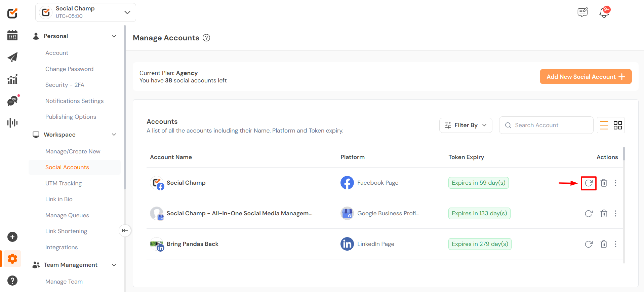The width and height of the screenshot is (644, 292).
Task: Collapse the Personal section
Action: coord(114,36)
